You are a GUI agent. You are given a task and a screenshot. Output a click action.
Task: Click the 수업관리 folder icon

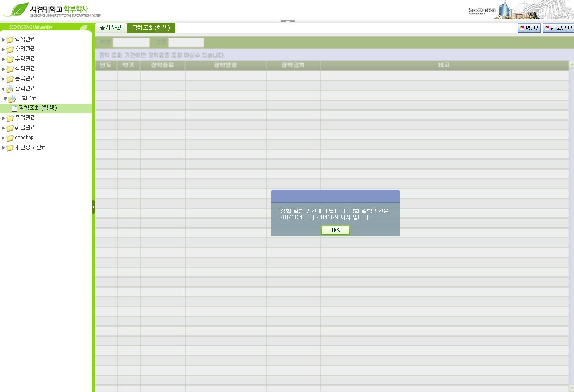[10, 49]
